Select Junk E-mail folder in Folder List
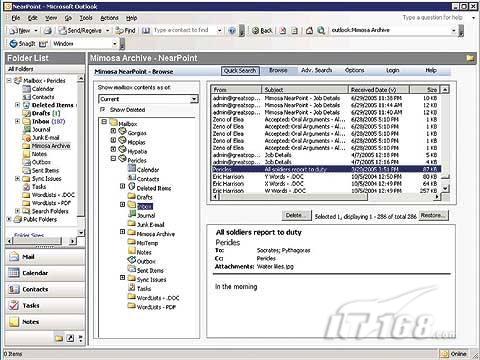The height and width of the screenshot is (360, 480). [46, 138]
